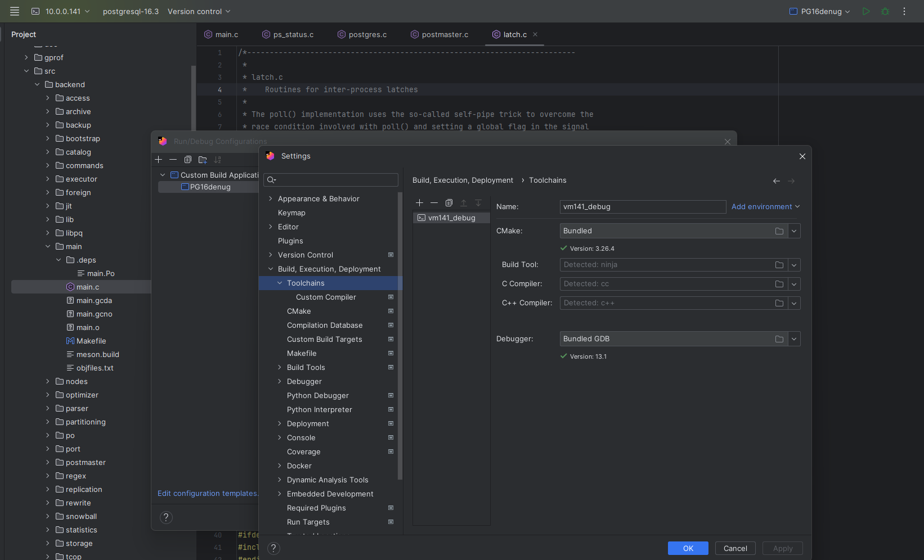Add a new toolchain with the plus icon
The width and height of the screenshot is (924, 560).
coord(419,202)
